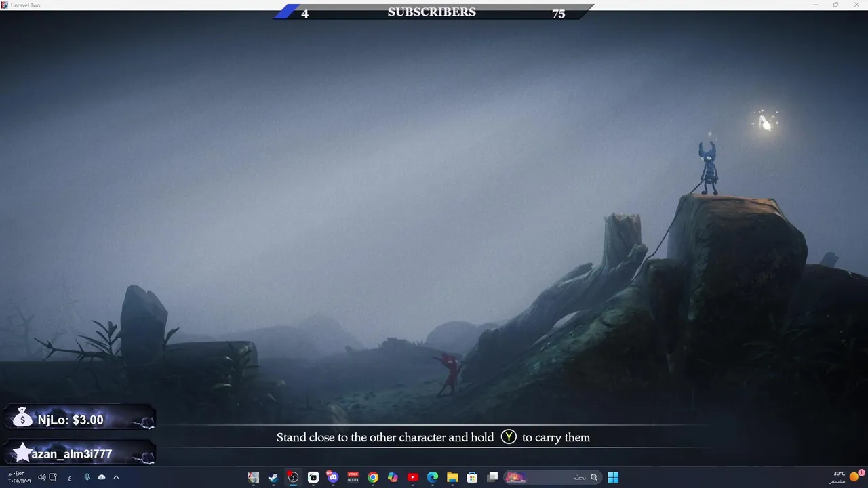Viewport: 868px width, 488px height.
Task: Launch Microsoft Edge from the taskbar
Action: (432, 477)
